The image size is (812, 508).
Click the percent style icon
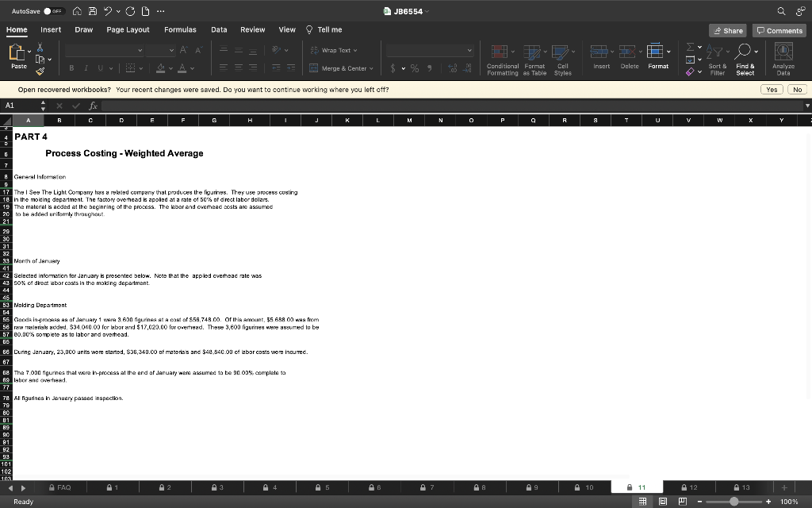click(414, 68)
